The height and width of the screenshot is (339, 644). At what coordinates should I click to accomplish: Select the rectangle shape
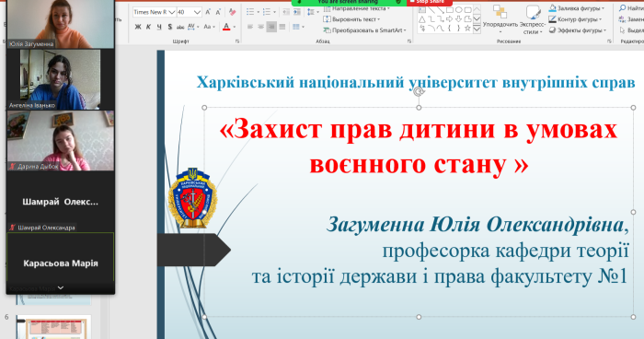(450, 10)
